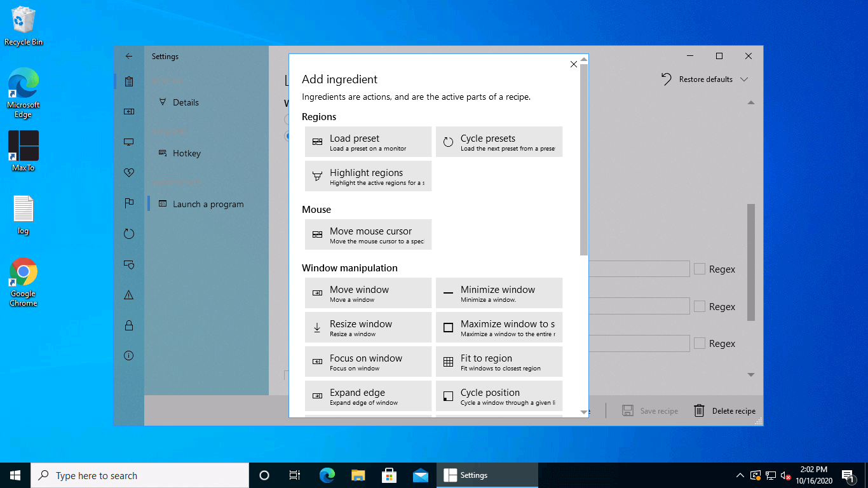Open Microsoft Edge from the taskbar
Viewport: 868px width, 488px height.
327,475
